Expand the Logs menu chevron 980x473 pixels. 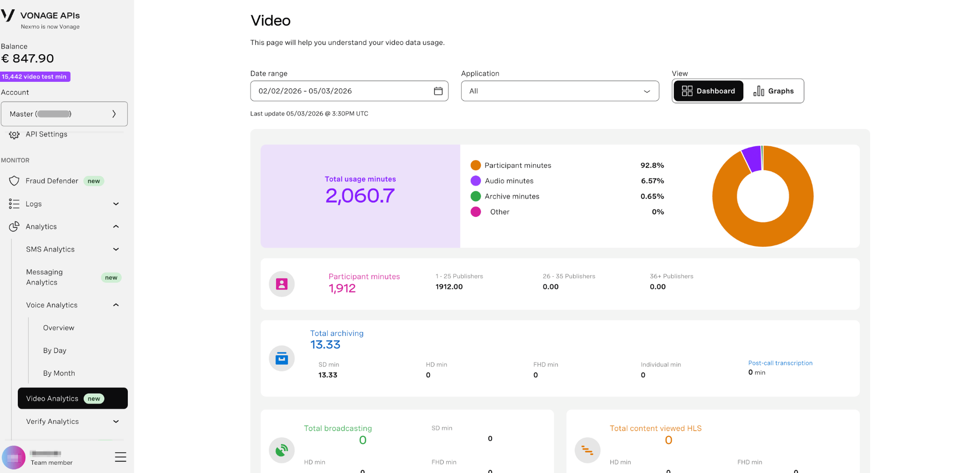pyautogui.click(x=116, y=204)
